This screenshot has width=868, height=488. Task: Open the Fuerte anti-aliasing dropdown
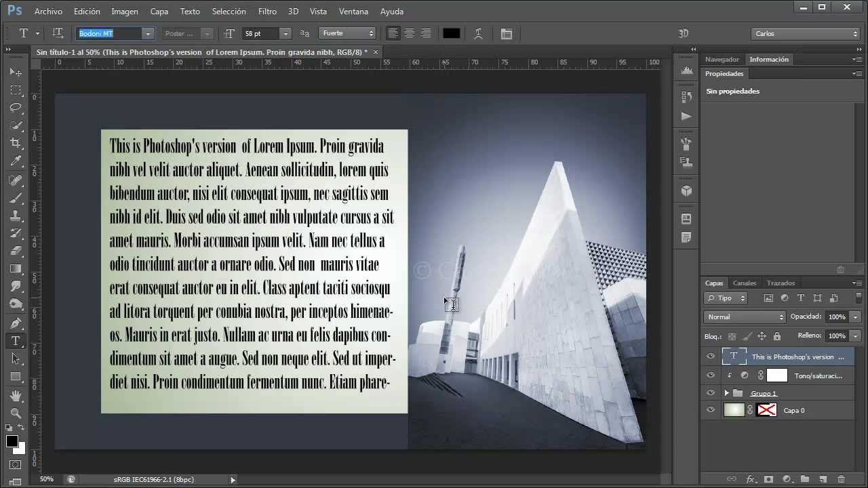coord(347,33)
